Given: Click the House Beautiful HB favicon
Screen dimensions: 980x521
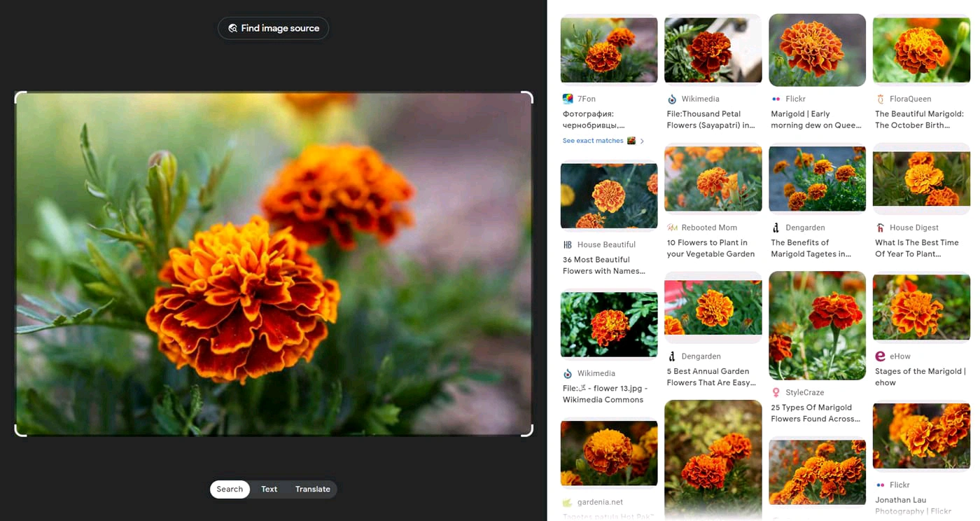Looking at the screenshot, I should point(568,244).
